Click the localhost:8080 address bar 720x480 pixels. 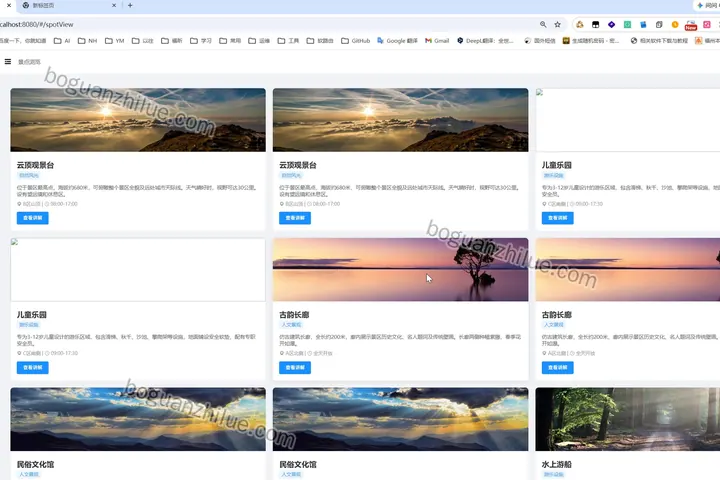point(266,24)
